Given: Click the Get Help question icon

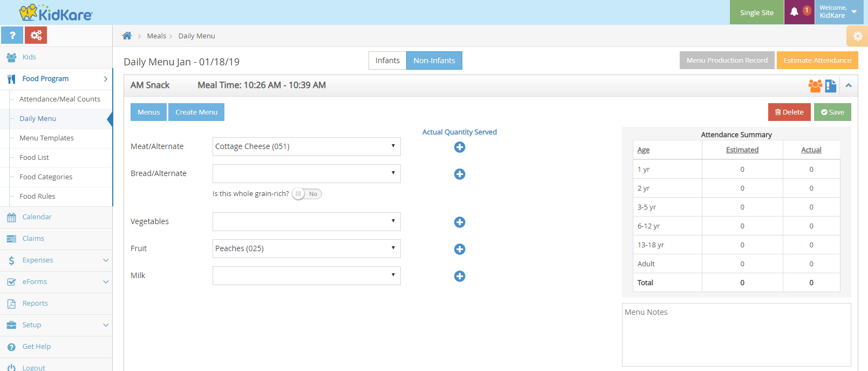Looking at the screenshot, I should coord(11,347).
